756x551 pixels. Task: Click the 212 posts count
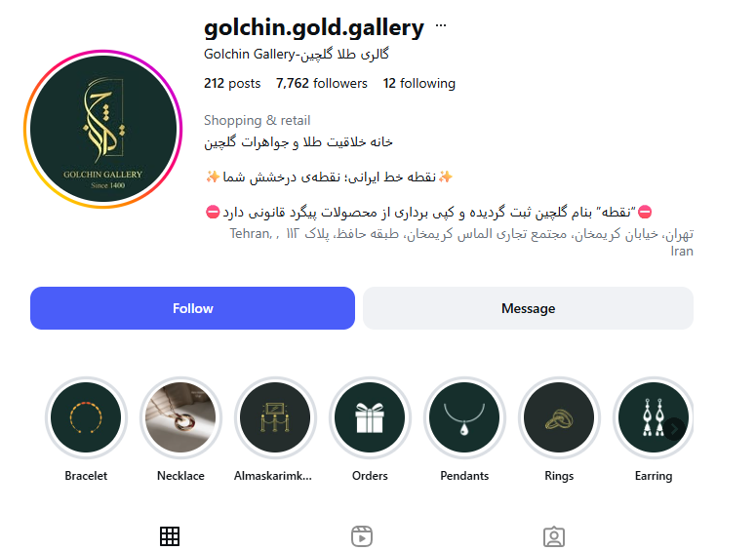232,84
